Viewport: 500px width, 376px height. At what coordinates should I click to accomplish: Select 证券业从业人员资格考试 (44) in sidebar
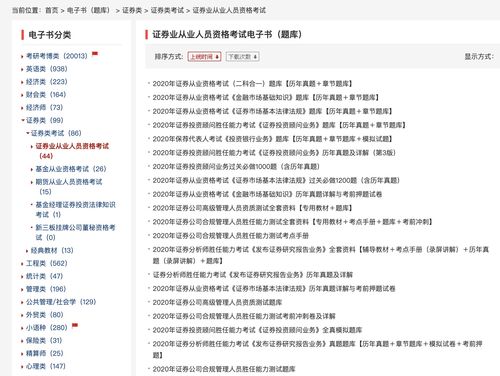pyautogui.click(x=72, y=151)
